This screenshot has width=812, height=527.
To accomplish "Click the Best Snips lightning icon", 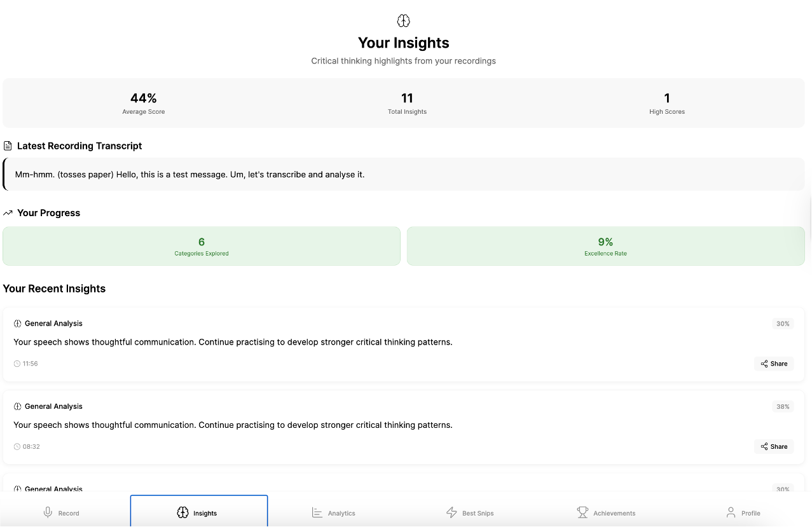I will (451, 512).
